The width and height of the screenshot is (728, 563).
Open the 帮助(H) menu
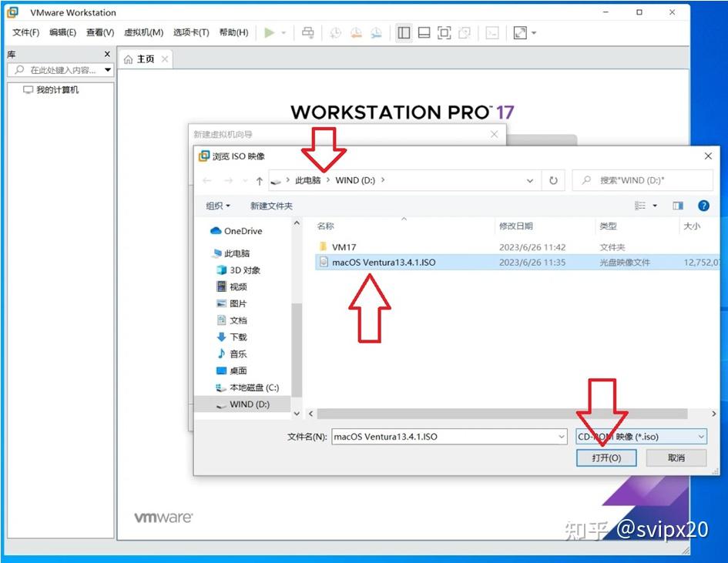(x=233, y=32)
